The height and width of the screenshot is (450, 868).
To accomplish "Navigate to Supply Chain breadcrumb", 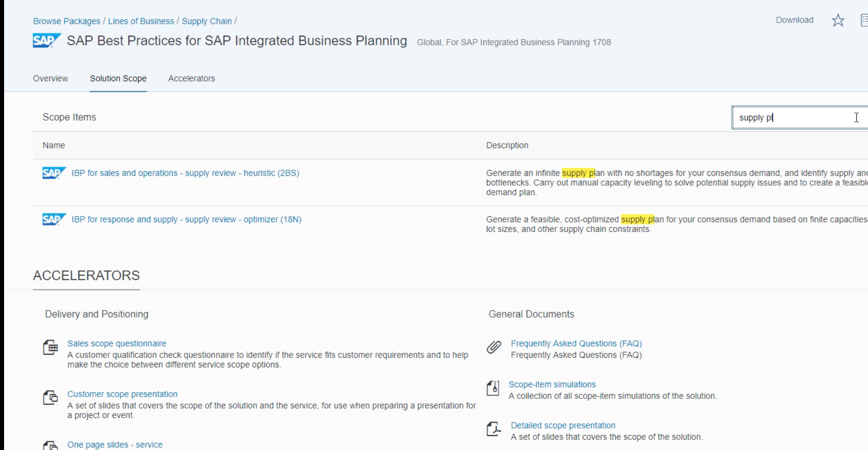I will 207,21.
